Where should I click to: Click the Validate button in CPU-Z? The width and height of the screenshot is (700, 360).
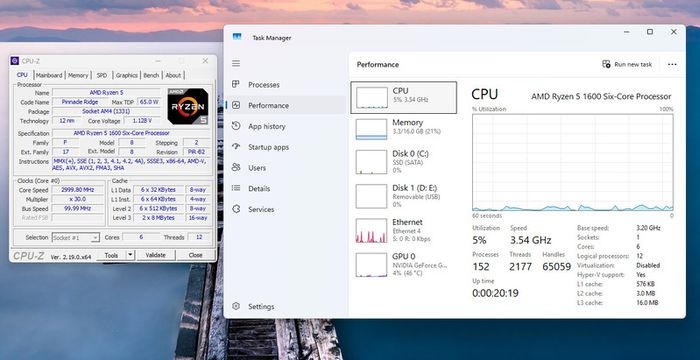click(155, 255)
